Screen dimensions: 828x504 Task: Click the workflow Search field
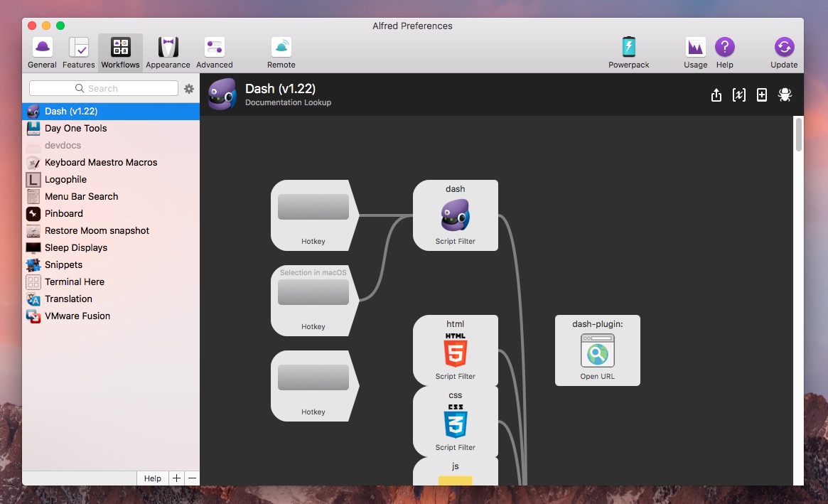pyautogui.click(x=104, y=88)
